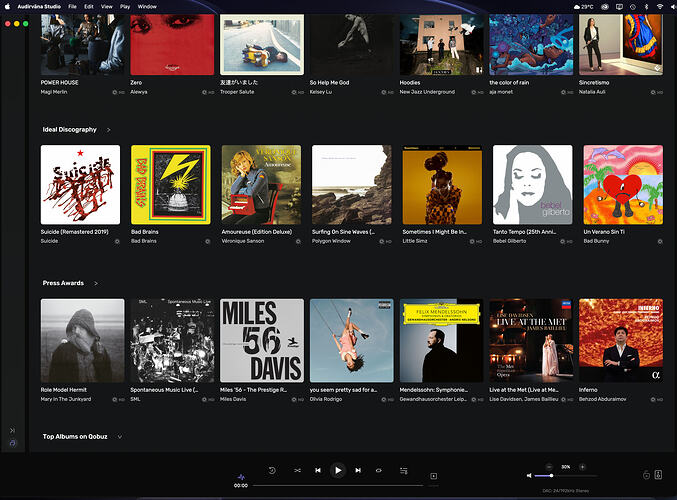Open the Edit menu
The image size is (677, 500).
[89, 6]
